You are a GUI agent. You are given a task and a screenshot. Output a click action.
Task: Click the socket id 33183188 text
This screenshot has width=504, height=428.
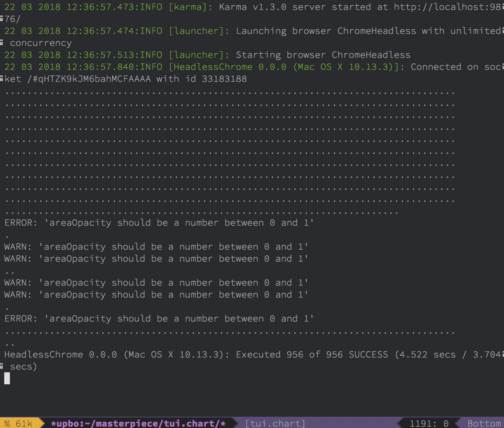pos(224,79)
